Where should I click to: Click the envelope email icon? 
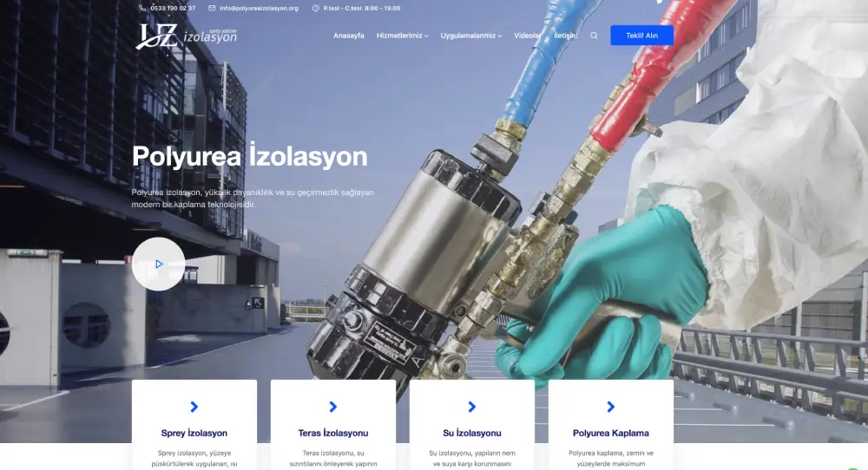click(212, 9)
